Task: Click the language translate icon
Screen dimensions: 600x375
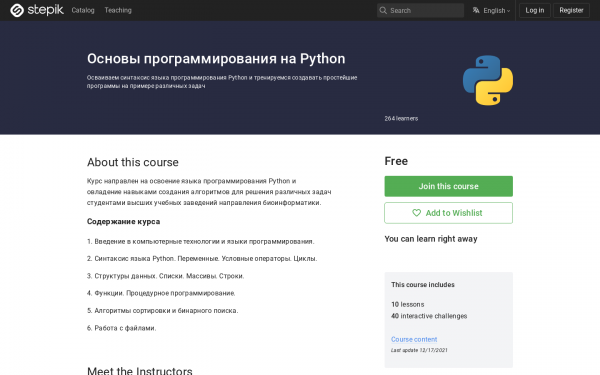Action: 476,10
